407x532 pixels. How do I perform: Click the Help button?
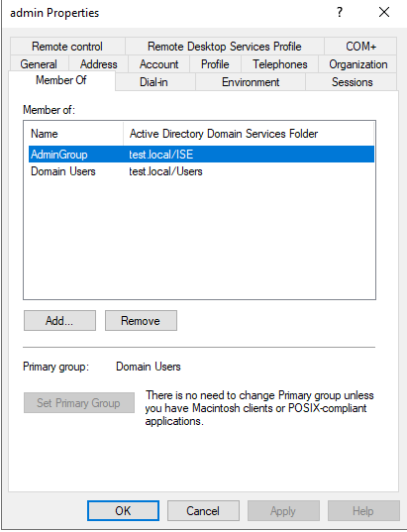[363, 510]
